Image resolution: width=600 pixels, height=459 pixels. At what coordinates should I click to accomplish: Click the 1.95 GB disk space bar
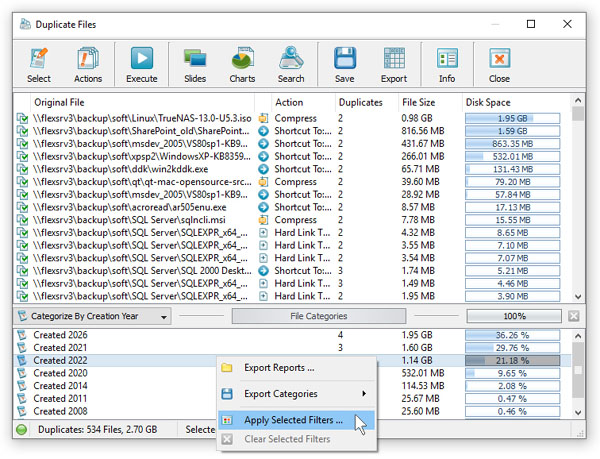click(x=512, y=118)
